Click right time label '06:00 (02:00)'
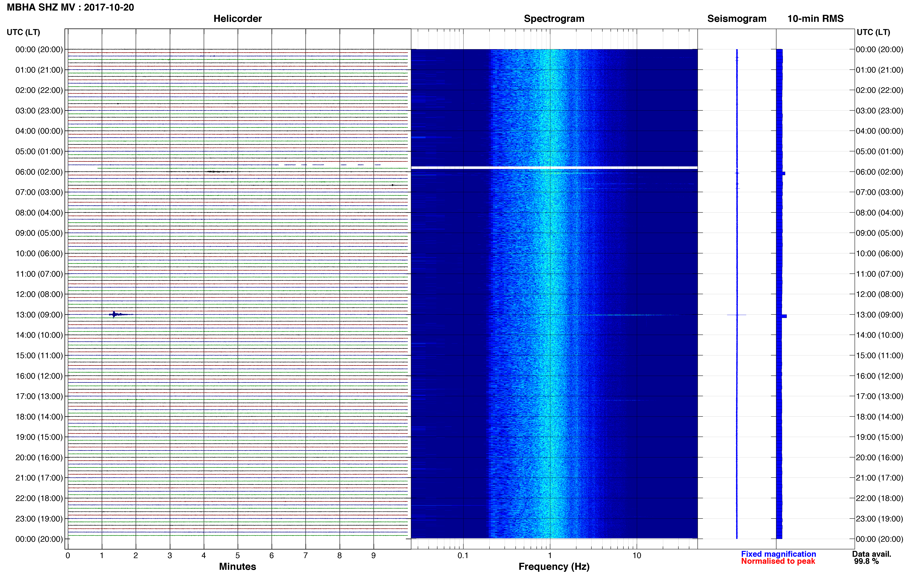 [x=879, y=172]
